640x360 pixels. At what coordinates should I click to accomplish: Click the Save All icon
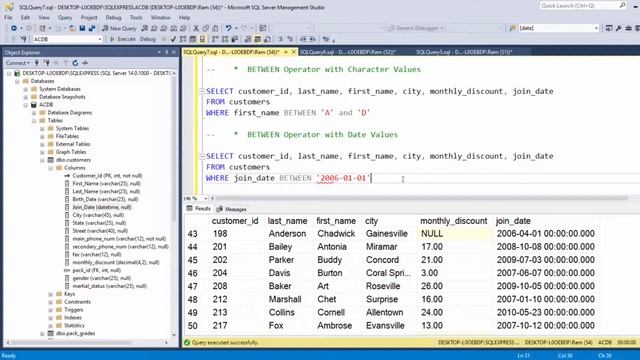point(92,28)
